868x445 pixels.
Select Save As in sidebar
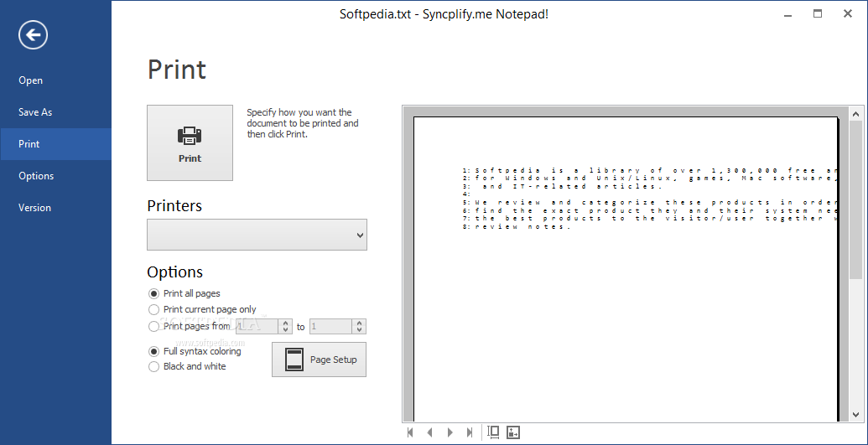click(x=55, y=111)
